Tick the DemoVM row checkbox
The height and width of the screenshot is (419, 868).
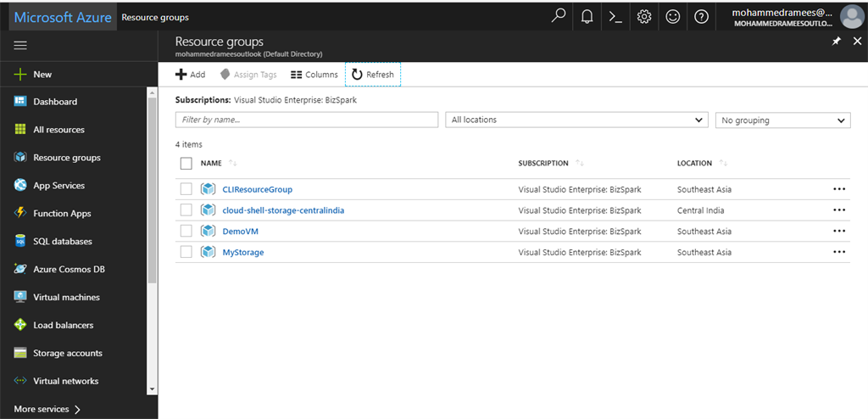186,231
